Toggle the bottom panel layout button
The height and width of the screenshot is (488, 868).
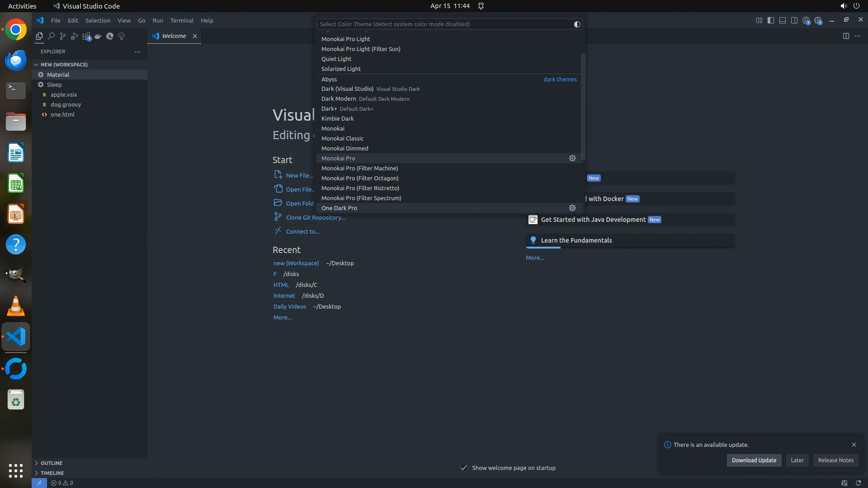783,20
